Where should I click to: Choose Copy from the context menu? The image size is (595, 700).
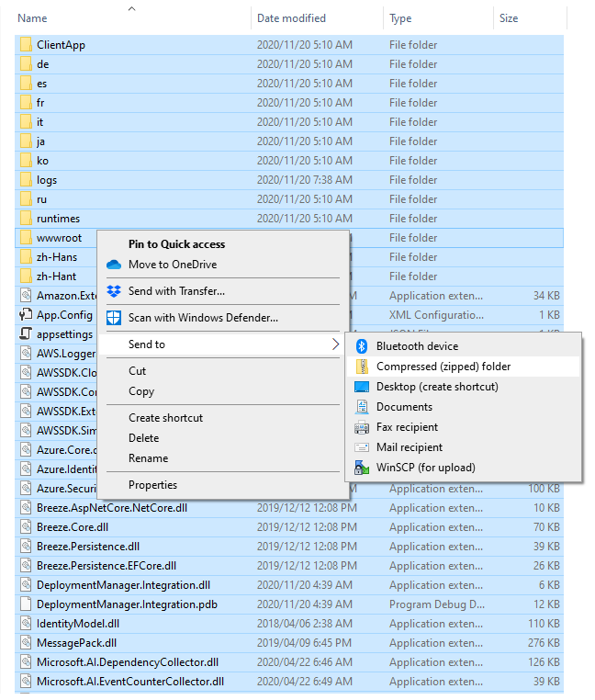pyautogui.click(x=141, y=391)
